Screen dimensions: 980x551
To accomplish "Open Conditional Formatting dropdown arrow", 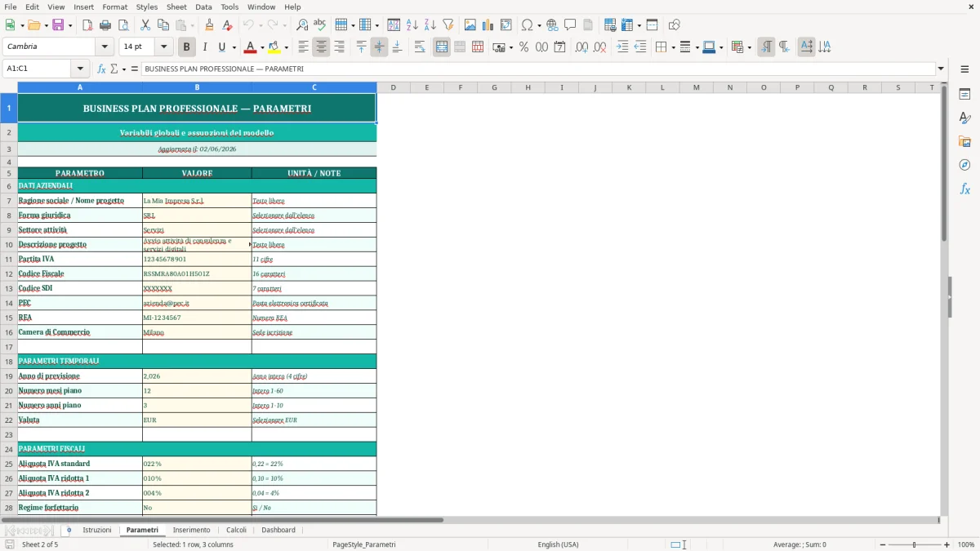I will [749, 47].
